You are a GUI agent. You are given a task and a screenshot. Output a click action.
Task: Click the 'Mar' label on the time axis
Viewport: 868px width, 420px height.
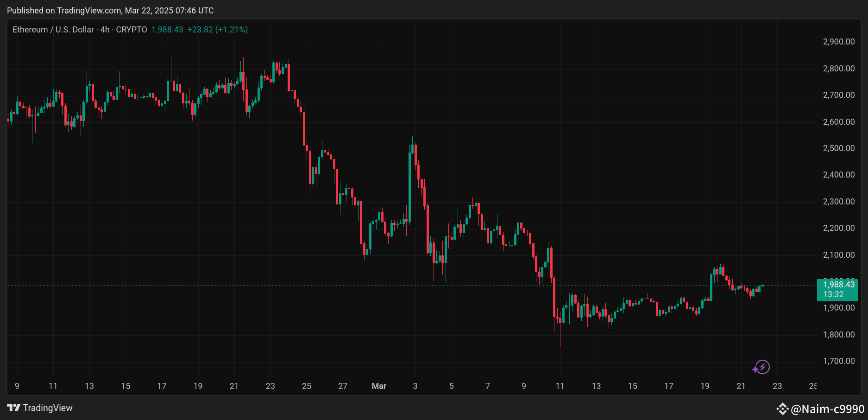click(379, 386)
